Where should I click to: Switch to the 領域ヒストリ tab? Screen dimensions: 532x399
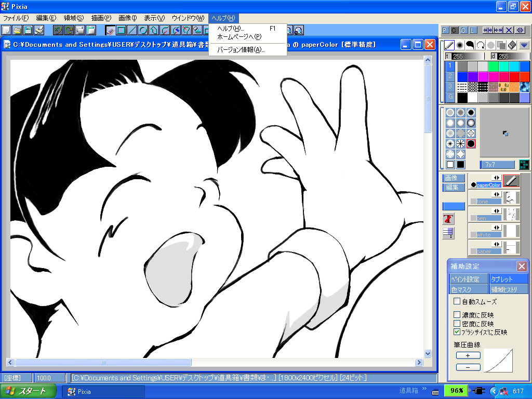[x=509, y=289]
